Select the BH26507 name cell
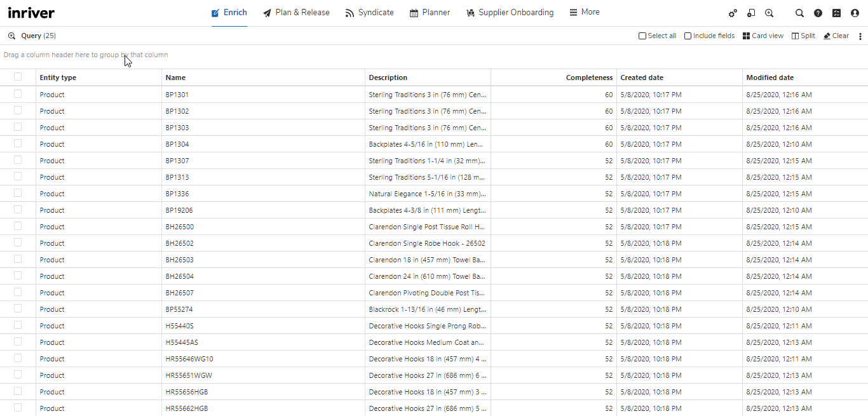 pos(263,293)
